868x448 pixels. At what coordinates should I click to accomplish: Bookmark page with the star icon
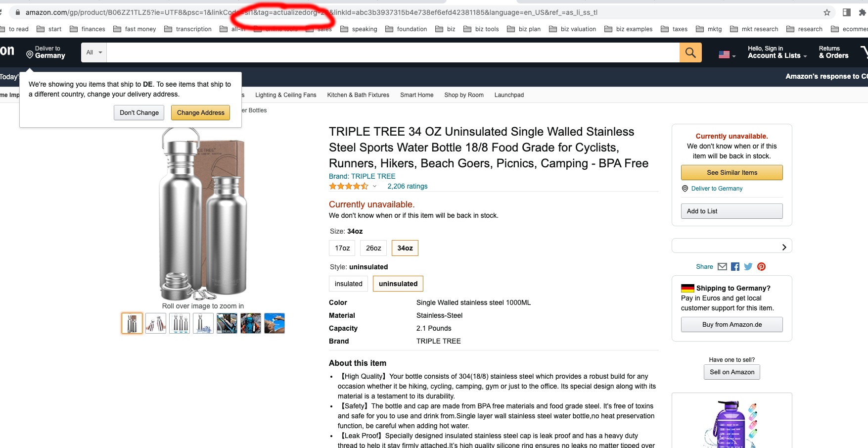[827, 12]
